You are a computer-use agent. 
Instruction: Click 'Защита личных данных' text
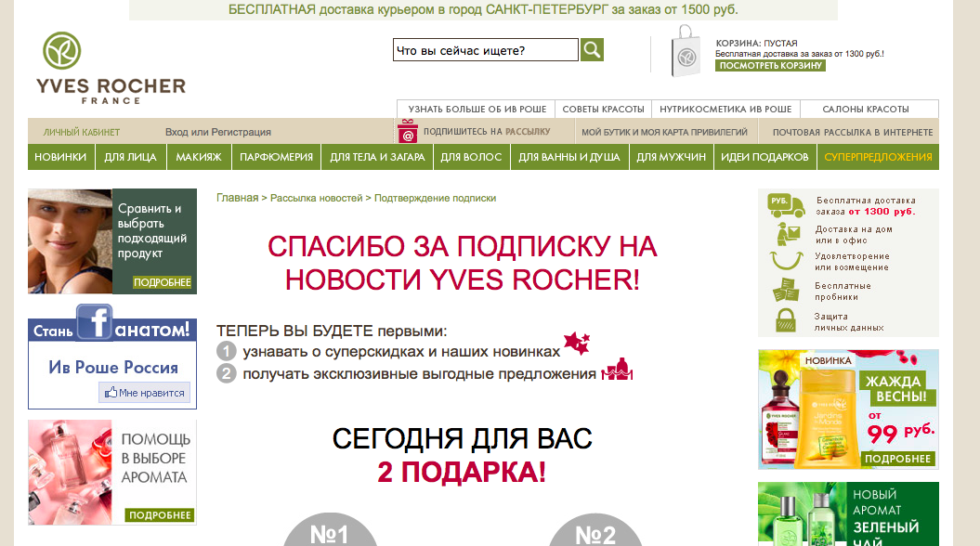pyautogui.click(x=849, y=321)
